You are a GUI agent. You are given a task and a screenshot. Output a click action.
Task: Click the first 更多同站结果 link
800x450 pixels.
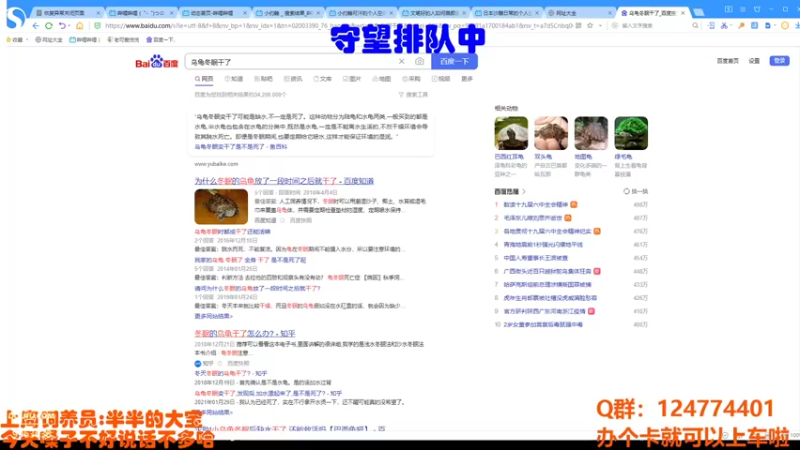213,316
